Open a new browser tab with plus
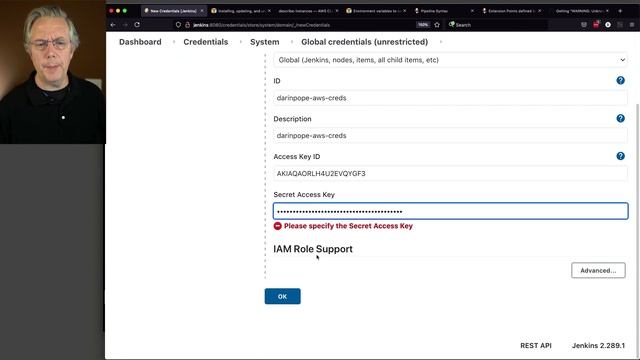Screen dimensions: 640x360 pyautogui.click(x=620, y=11)
